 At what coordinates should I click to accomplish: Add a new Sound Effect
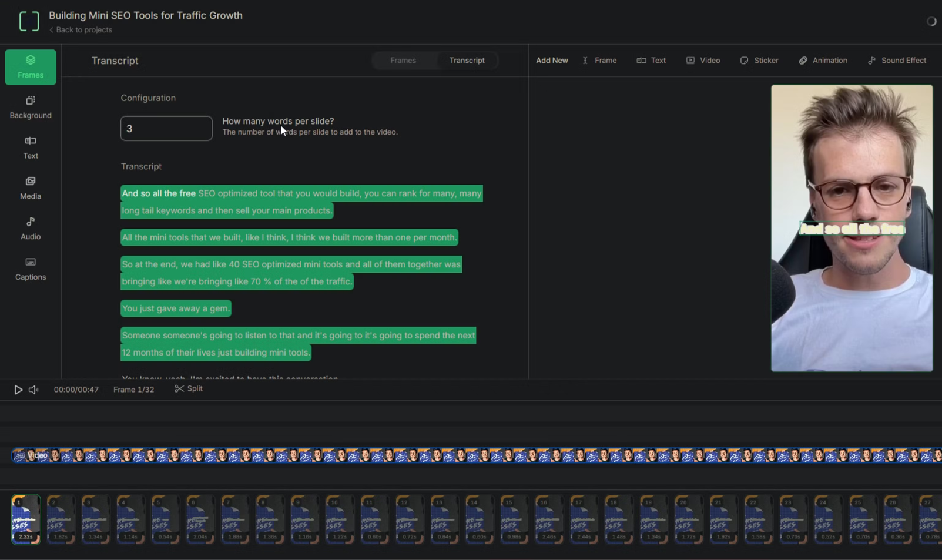click(x=897, y=61)
